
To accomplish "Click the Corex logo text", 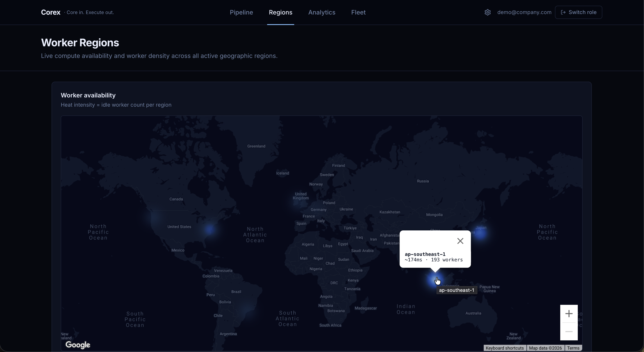I will point(51,12).
